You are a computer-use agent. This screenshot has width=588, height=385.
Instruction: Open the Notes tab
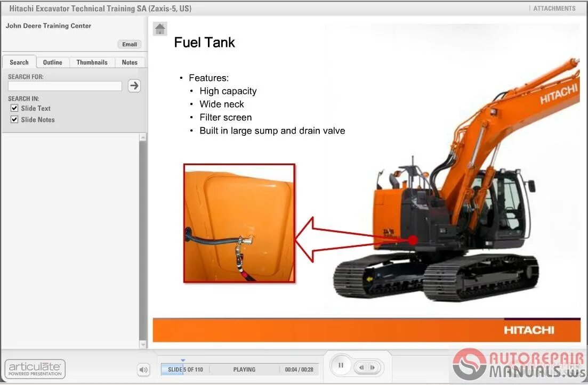coord(130,62)
